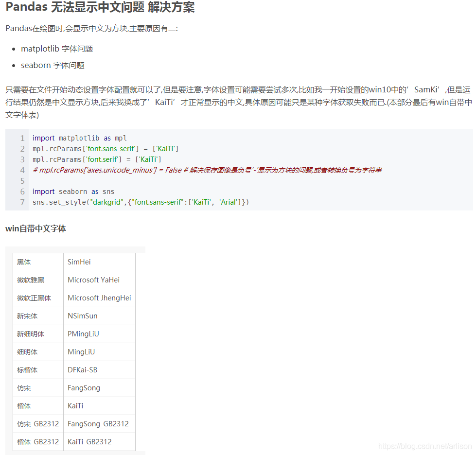Click the bullet item "seaborn 字体问题"
This screenshot has width=476, height=455.
53,65
